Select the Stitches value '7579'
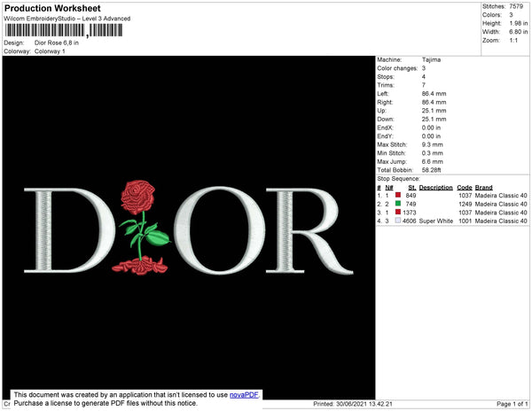Image resolution: width=532 pixels, height=411 pixels. 516,6
